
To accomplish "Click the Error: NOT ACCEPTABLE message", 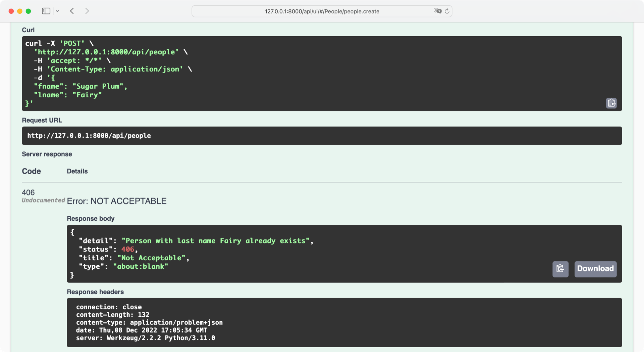I will click(117, 201).
